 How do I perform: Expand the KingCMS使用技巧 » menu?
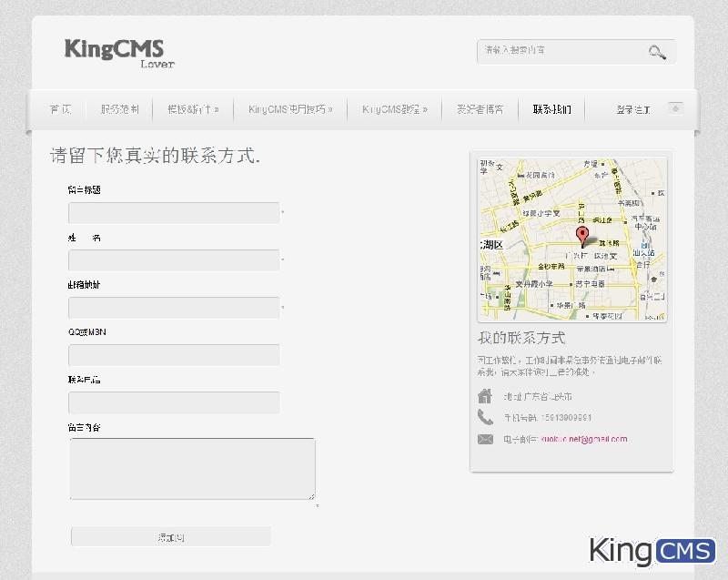(x=290, y=109)
